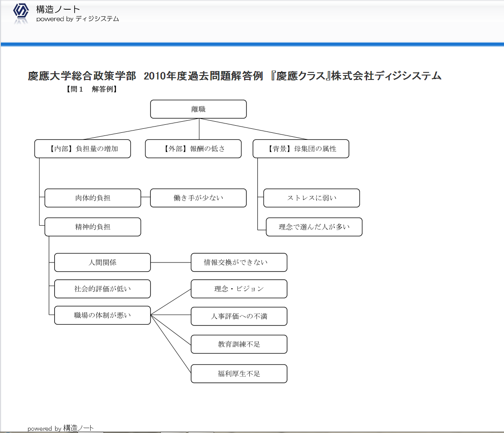
Task: Click the 慶應大学総合政策学部 page heading
Action: [235, 76]
